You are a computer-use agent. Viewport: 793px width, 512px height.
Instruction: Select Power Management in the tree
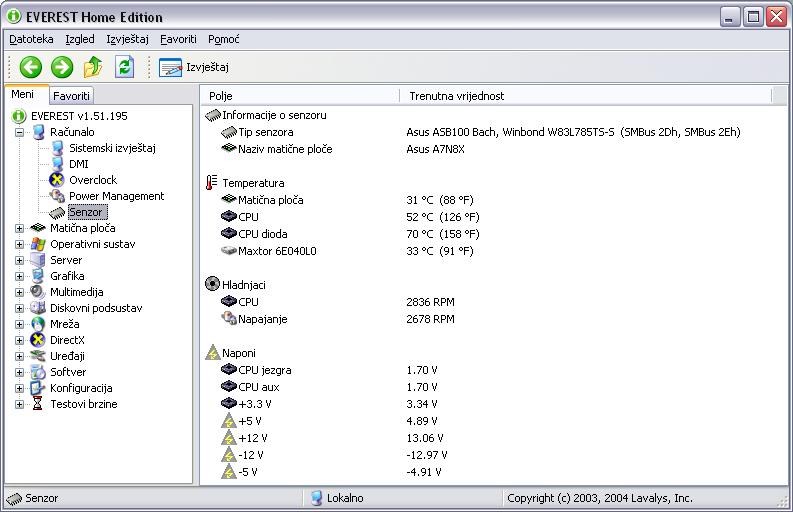116,196
